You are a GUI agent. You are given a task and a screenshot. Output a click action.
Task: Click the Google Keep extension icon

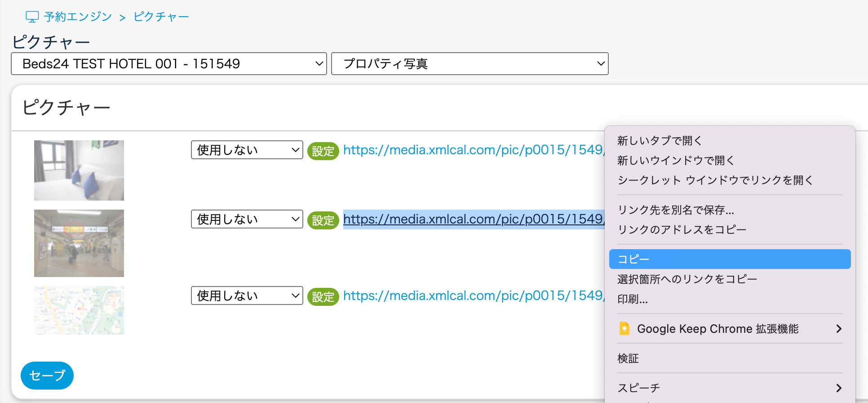point(624,329)
